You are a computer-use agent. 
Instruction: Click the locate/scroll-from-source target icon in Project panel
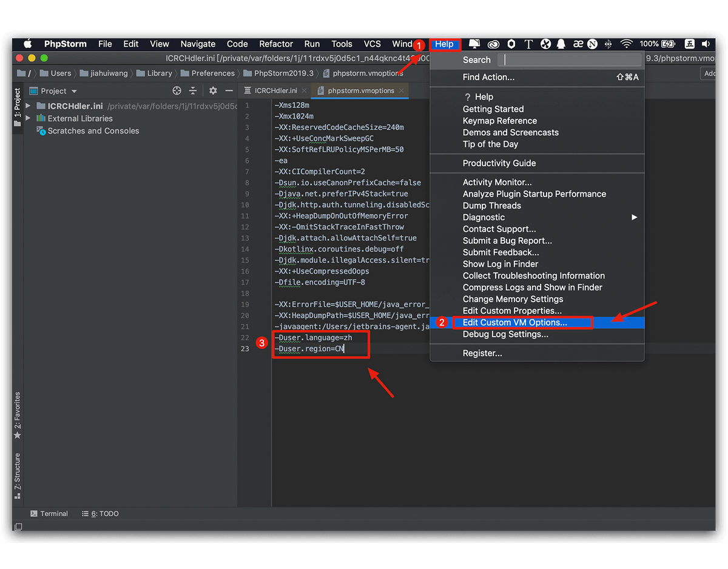[177, 90]
